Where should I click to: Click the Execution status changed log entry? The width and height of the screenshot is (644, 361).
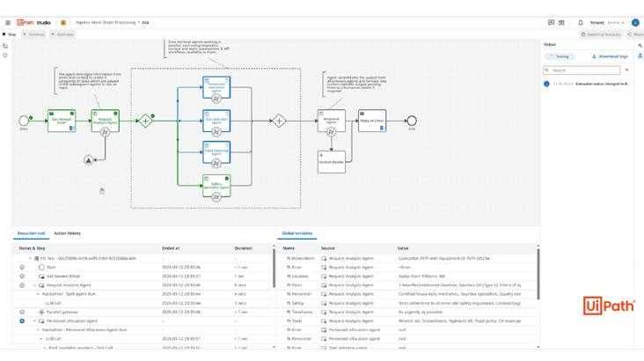click(x=589, y=84)
